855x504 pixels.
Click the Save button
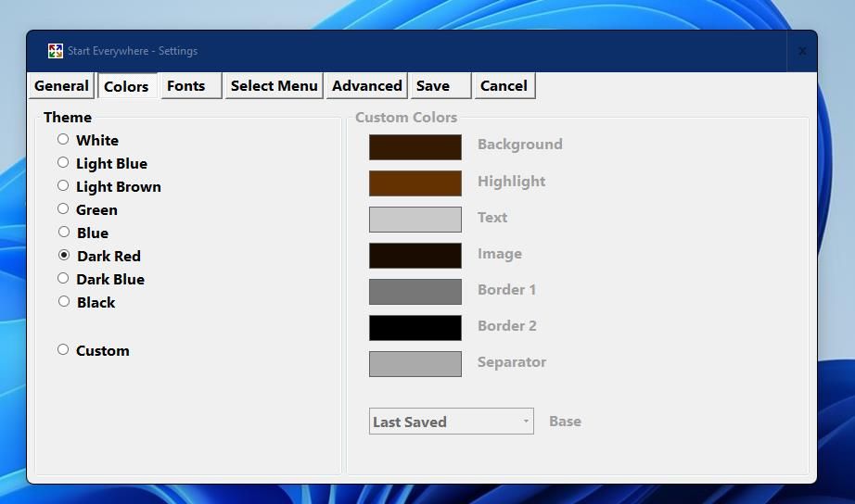(440, 85)
